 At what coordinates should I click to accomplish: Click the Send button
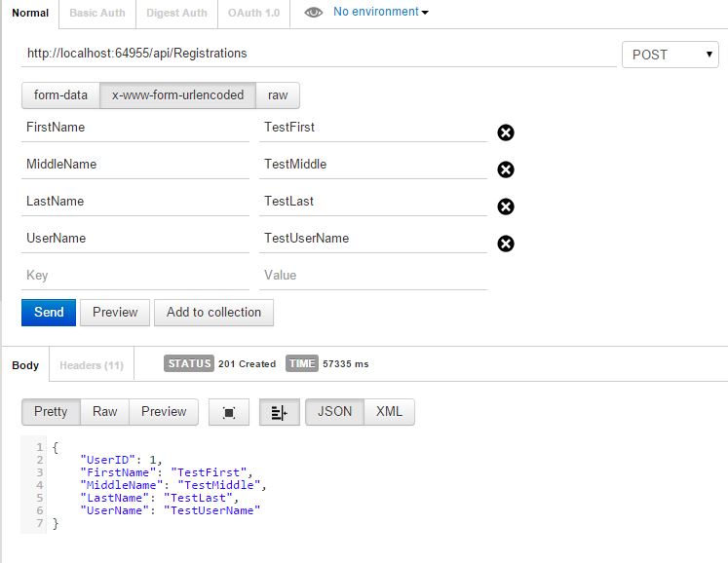[x=49, y=313]
